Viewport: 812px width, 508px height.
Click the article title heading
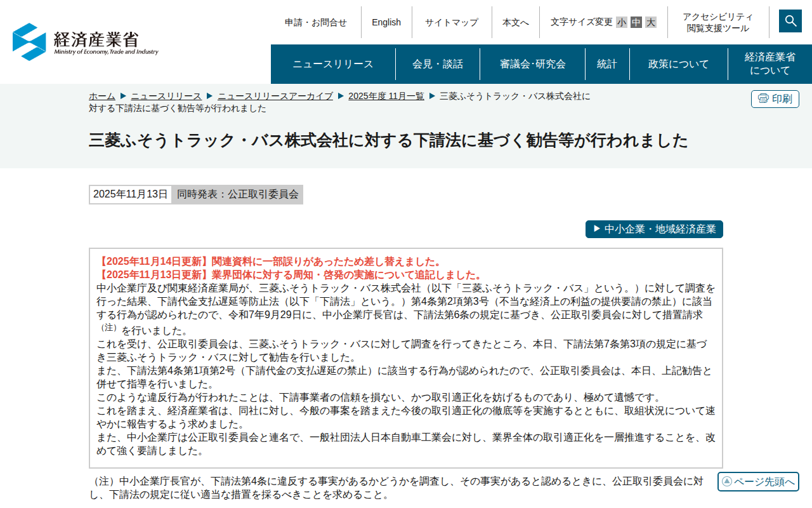[388, 140]
